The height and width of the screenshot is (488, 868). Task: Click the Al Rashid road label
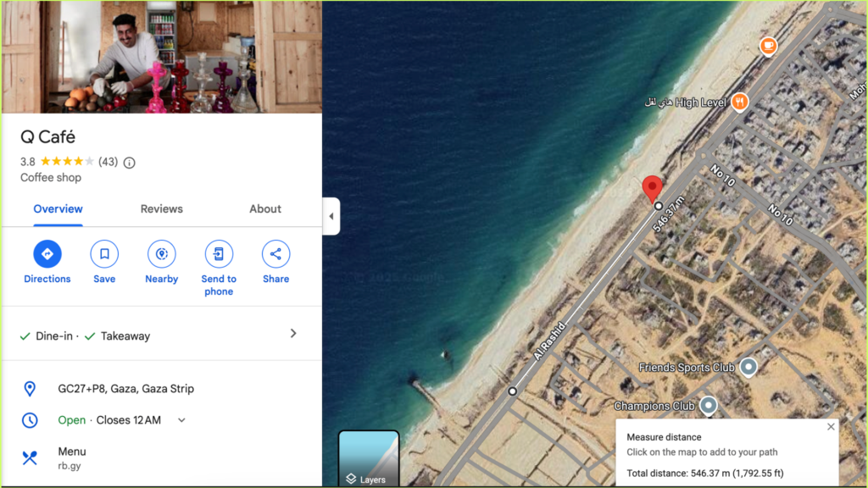(549, 341)
